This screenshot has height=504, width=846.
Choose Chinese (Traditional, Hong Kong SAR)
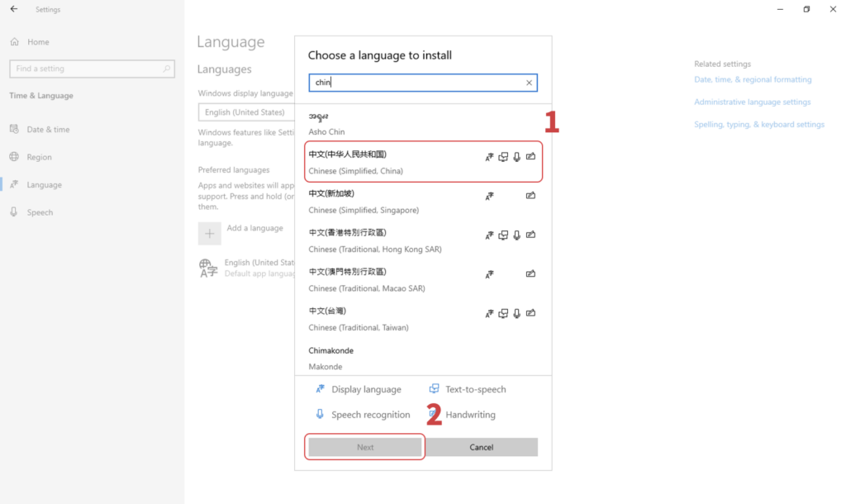pyautogui.click(x=423, y=240)
